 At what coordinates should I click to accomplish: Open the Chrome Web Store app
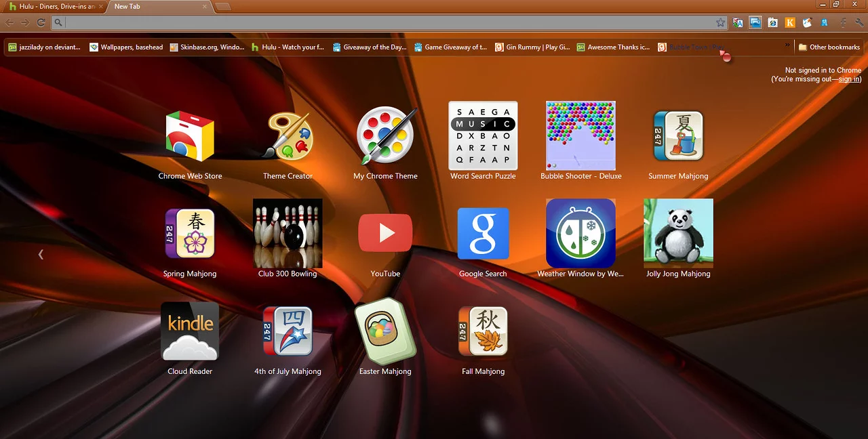[x=190, y=138]
